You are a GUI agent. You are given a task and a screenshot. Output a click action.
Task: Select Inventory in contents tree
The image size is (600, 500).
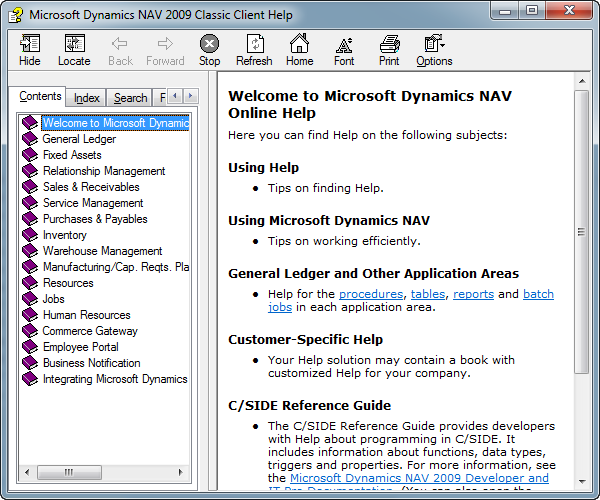[65, 235]
